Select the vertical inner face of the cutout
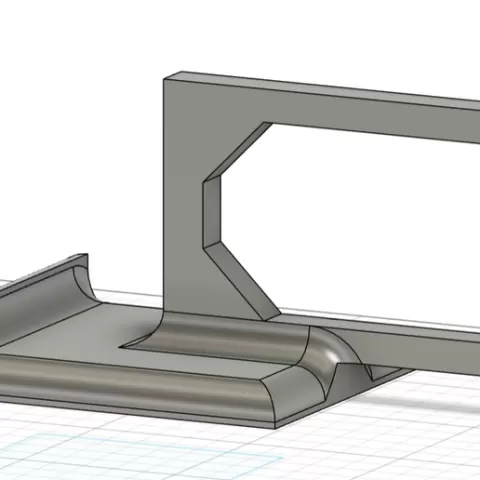The image size is (480, 480). click(212, 212)
